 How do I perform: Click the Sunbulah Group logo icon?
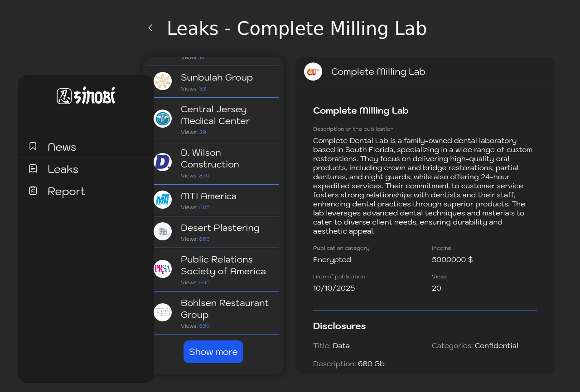coord(163,81)
